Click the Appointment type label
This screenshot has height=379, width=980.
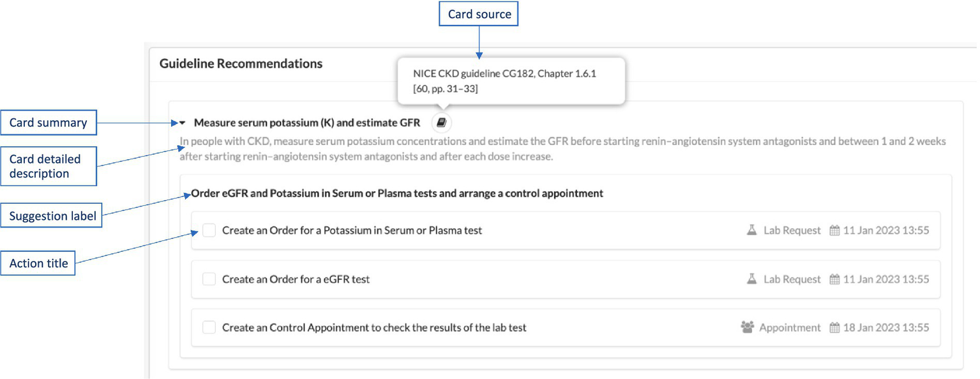(790, 328)
